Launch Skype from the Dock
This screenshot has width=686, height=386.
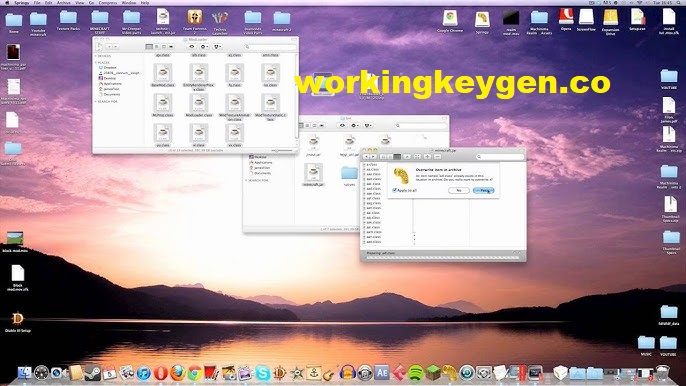(262, 373)
